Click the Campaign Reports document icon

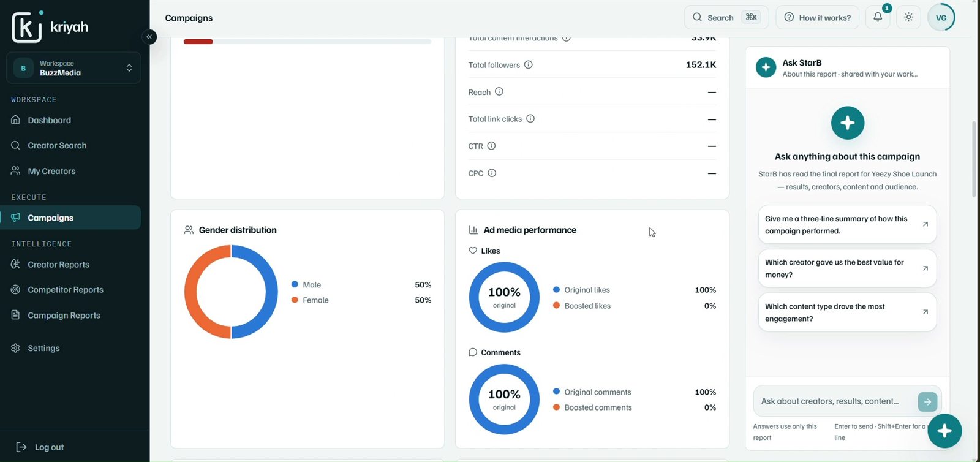click(x=16, y=315)
